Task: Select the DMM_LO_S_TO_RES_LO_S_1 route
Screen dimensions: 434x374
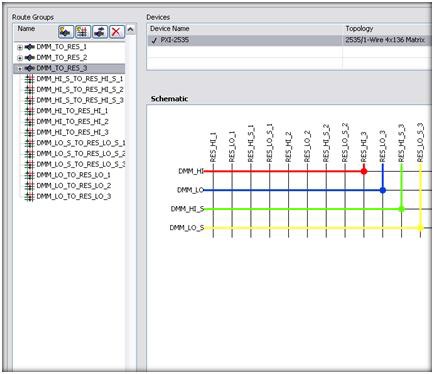Action: (81, 143)
